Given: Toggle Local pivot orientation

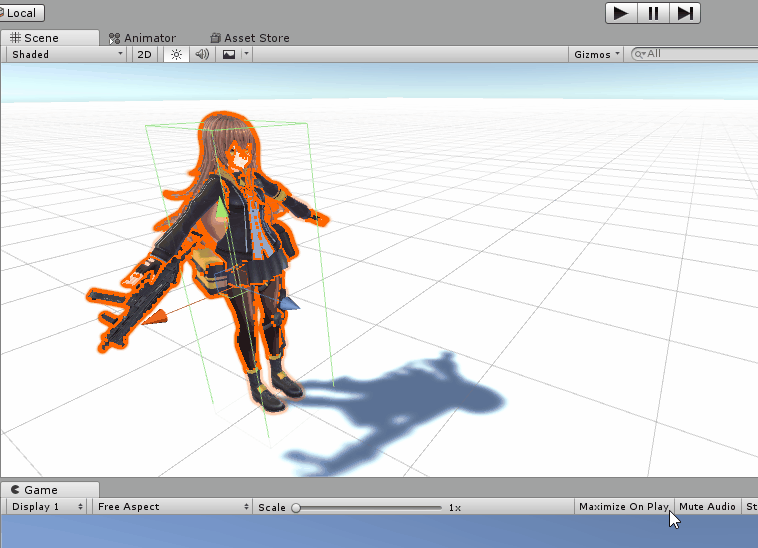Looking at the screenshot, I should (21, 13).
